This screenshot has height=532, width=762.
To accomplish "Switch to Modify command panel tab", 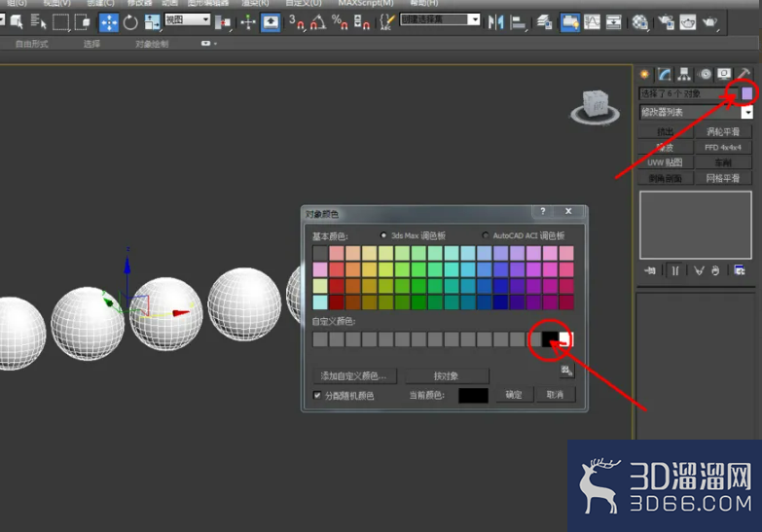I will [x=665, y=74].
